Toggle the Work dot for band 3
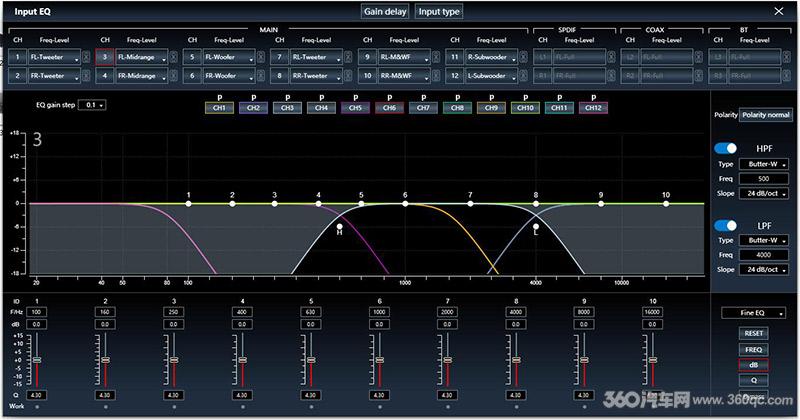 [174, 407]
